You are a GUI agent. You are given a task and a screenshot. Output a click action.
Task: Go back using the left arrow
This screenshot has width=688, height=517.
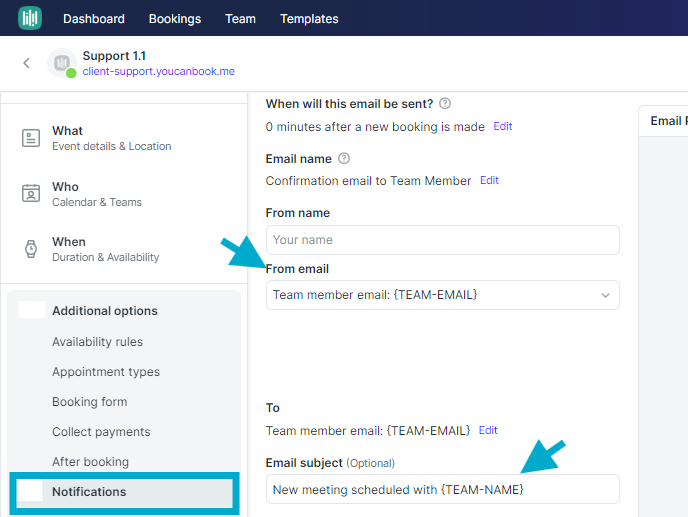[26, 63]
